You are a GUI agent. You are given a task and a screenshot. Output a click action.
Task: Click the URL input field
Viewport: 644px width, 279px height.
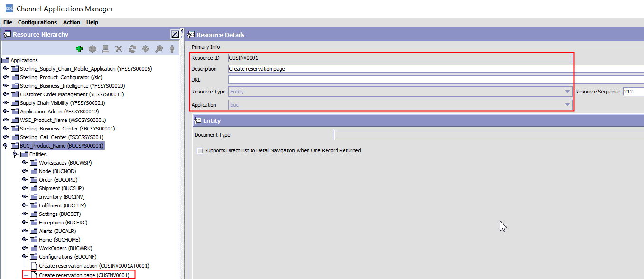click(436, 79)
